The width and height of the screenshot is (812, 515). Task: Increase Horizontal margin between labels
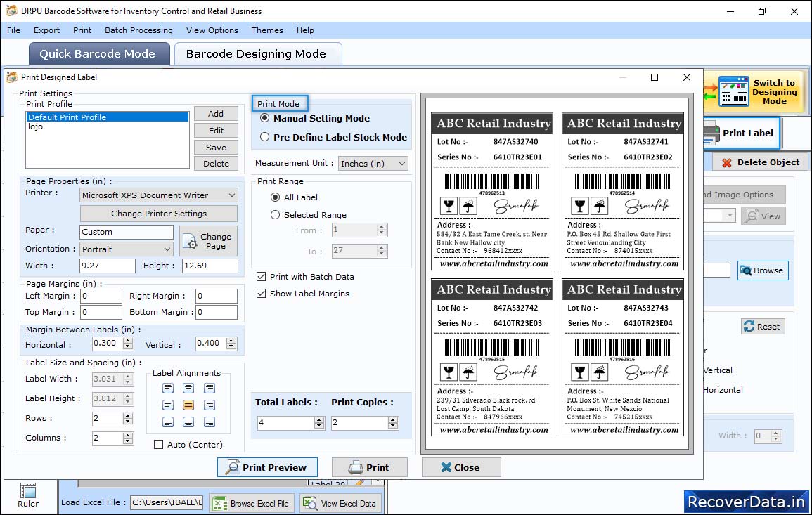tap(128, 340)
